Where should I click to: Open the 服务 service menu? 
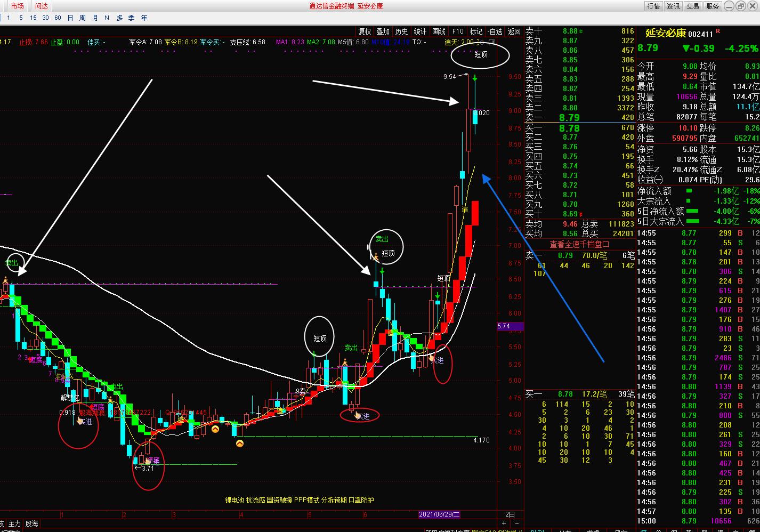point(713,6)
